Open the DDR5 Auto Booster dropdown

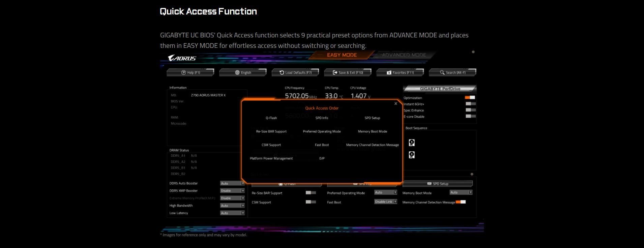(232, 183)
